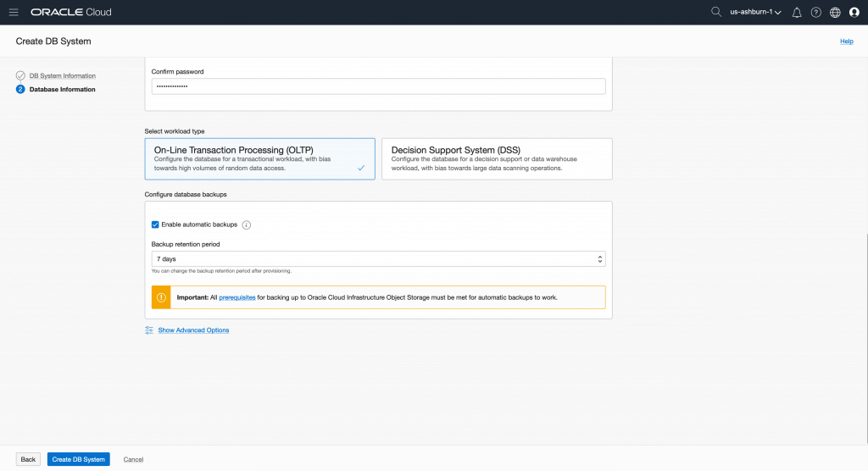
Task: Select the Database Information step
Action: (62, 90)
